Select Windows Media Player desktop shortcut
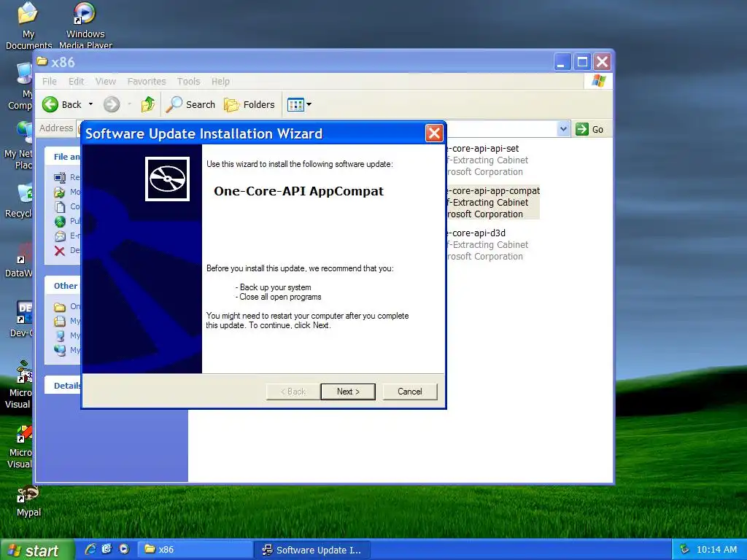The width and height of the screenshot is (747, 560). 85,26
